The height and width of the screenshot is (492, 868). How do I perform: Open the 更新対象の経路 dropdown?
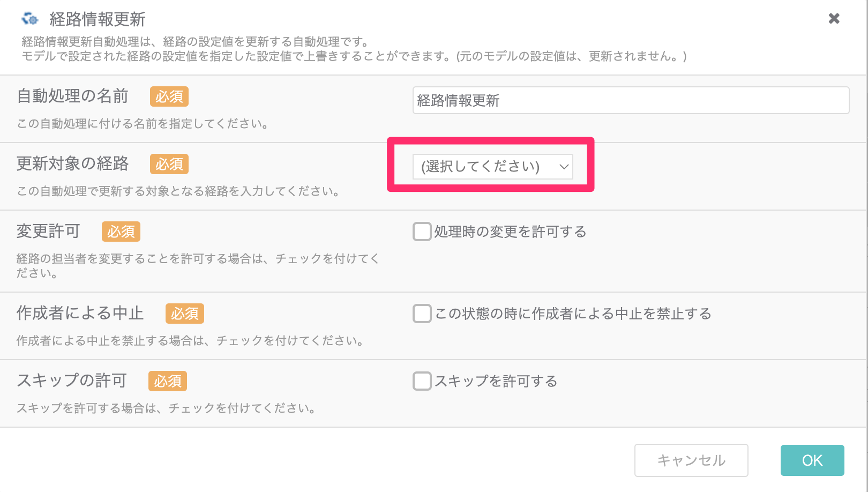coord(492,166)
